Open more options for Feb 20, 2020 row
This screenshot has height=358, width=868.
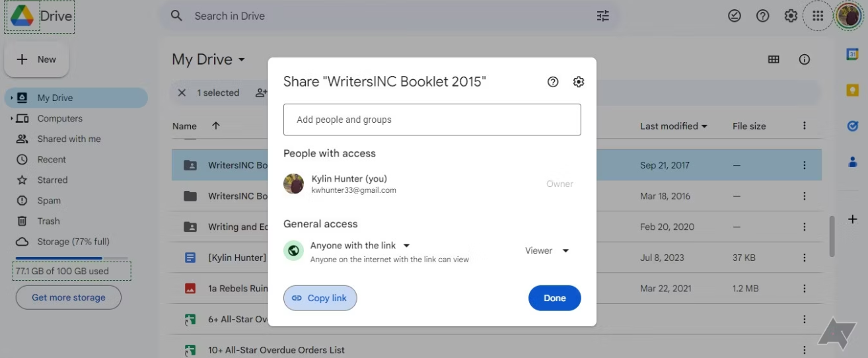click(805, 227)
